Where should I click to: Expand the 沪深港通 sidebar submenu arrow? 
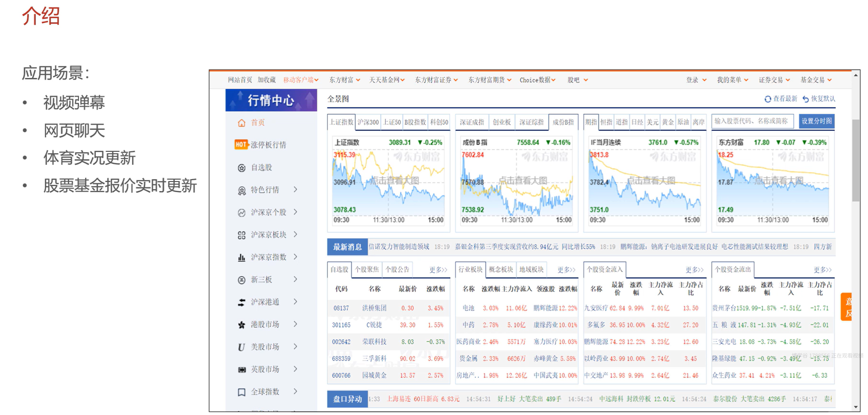[295, 302]
